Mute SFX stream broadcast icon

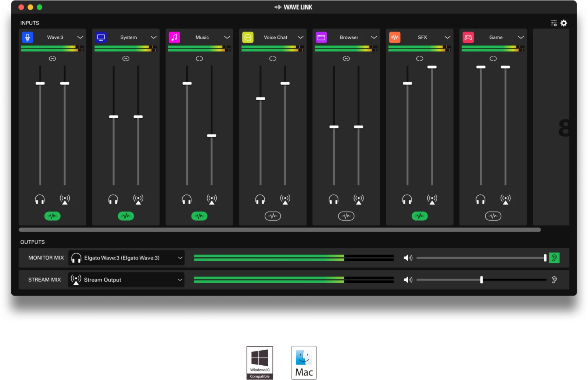[x=432, y=199]
